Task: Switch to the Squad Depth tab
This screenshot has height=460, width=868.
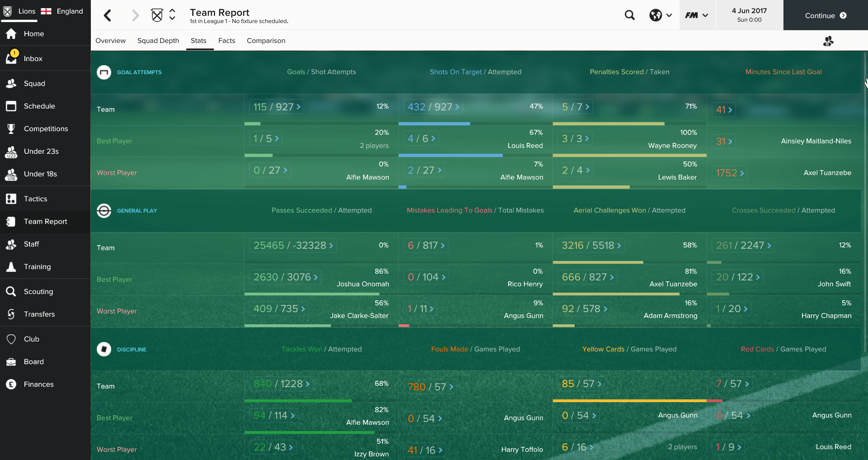Action: [158, 41]
